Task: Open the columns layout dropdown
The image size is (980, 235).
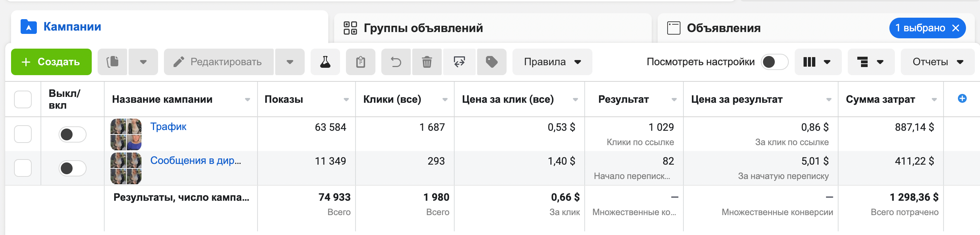Action: pos(817,62)
